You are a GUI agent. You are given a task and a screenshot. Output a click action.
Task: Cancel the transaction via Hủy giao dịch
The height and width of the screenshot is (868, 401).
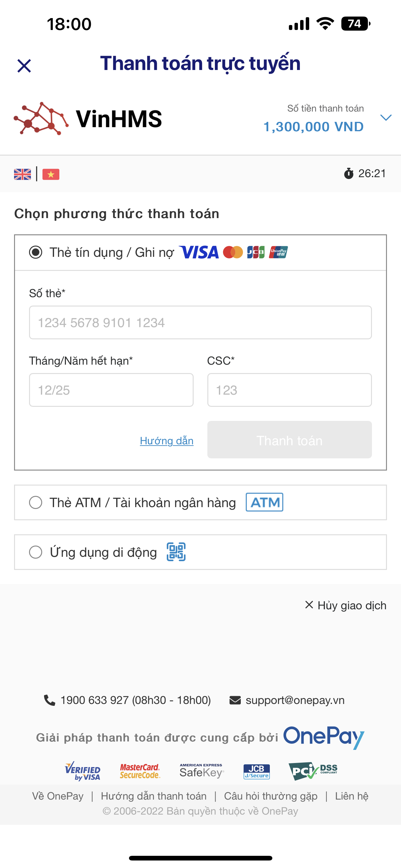(346, 606)
